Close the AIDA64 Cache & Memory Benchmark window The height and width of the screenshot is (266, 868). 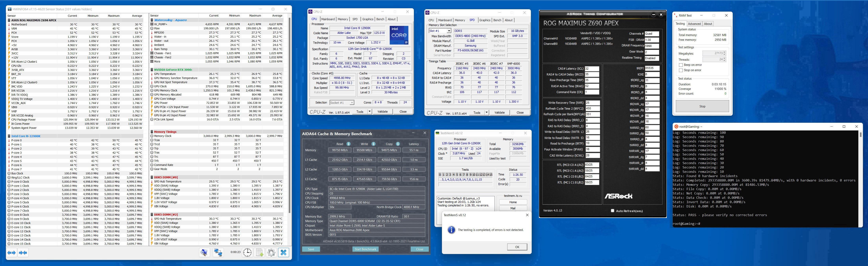click(425, 133)
